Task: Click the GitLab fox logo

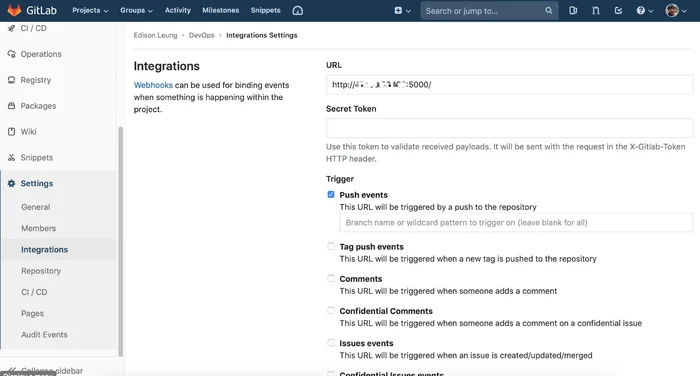Action: (14, 10)
